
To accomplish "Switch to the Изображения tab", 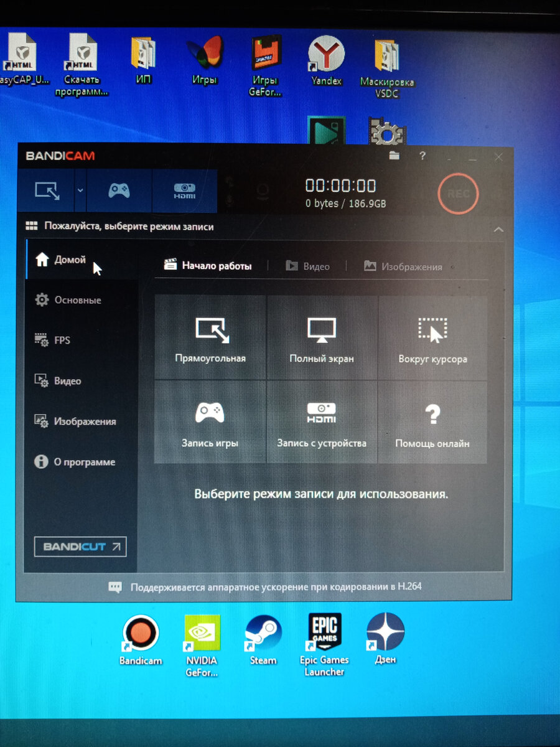I will coord(403,266).
